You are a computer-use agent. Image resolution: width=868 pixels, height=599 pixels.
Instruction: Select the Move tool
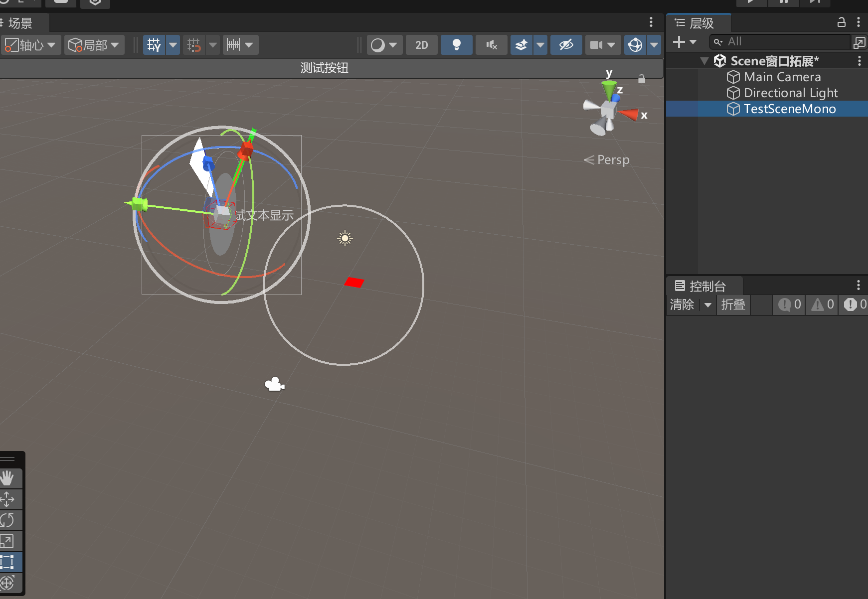click(x=7, y=499)
